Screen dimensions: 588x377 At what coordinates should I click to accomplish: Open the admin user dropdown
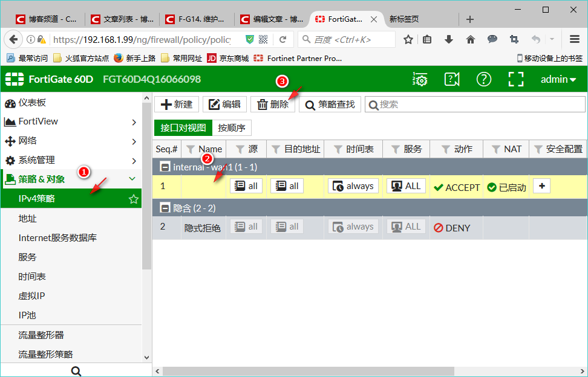click(x=558, y=79)
